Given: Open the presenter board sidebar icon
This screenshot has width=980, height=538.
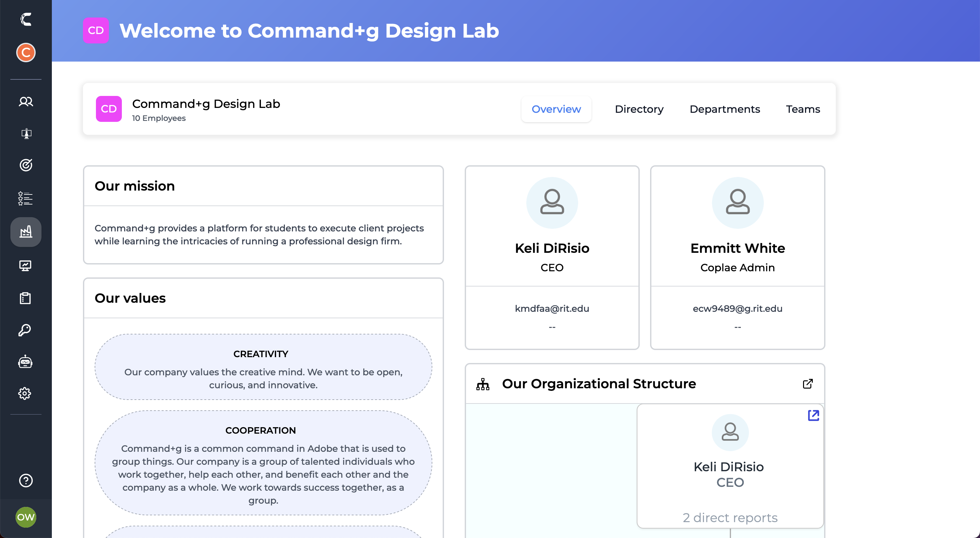Looking at the screenshot, I should [26, 134].
